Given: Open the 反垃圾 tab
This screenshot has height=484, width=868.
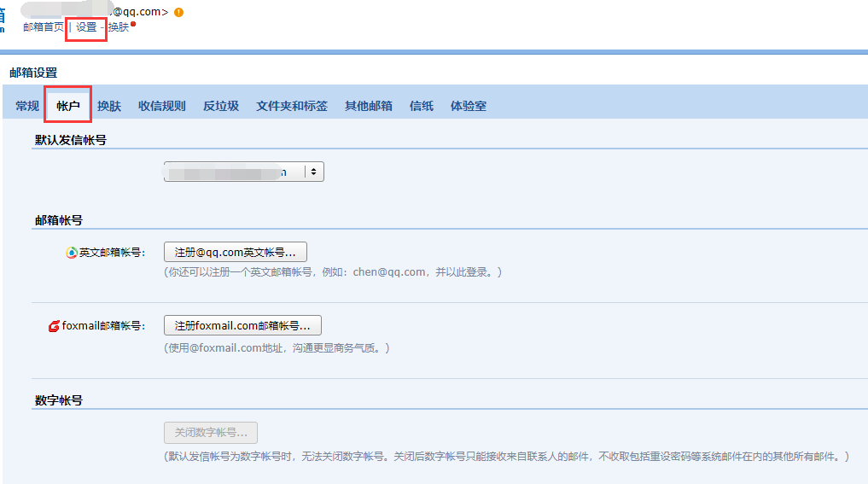Looking at the screenshot, I should (x=221, y=106).
